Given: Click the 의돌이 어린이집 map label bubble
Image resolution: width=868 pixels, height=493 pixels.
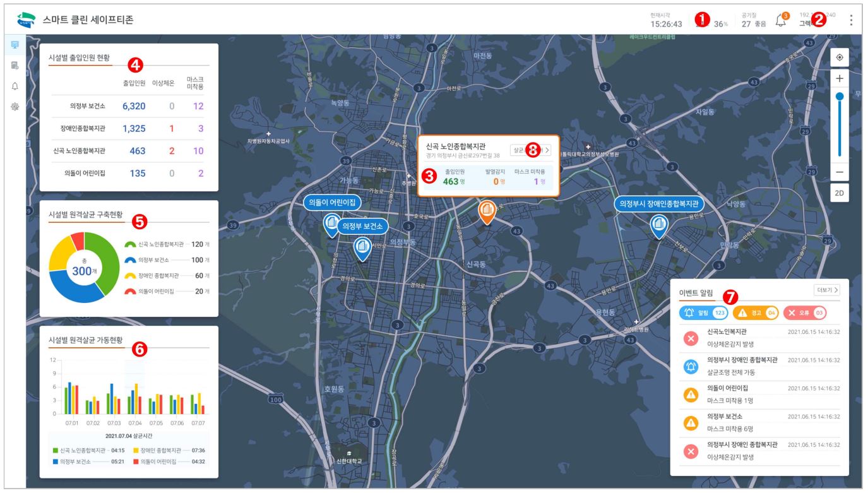Looking at the screenshot, I should (332, 203).
